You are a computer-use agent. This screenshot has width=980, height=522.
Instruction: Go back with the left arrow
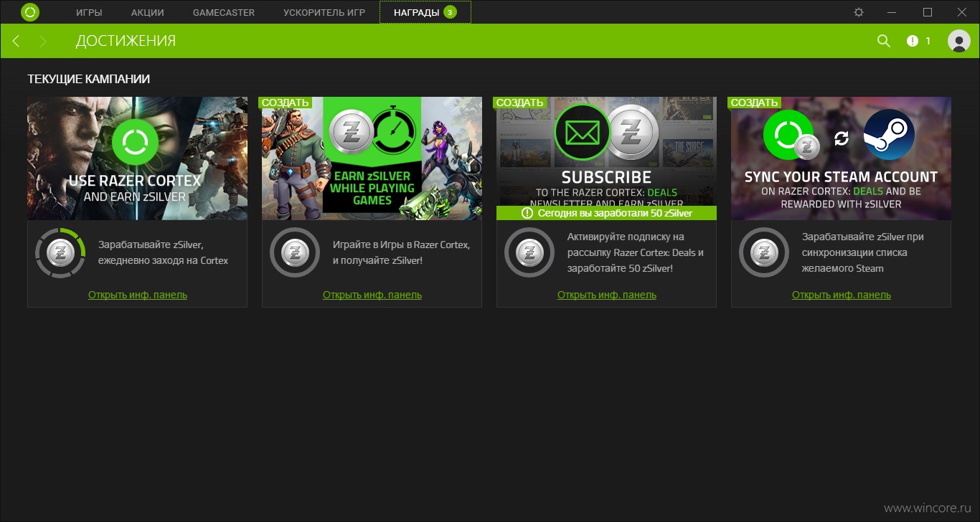(16, 41)
